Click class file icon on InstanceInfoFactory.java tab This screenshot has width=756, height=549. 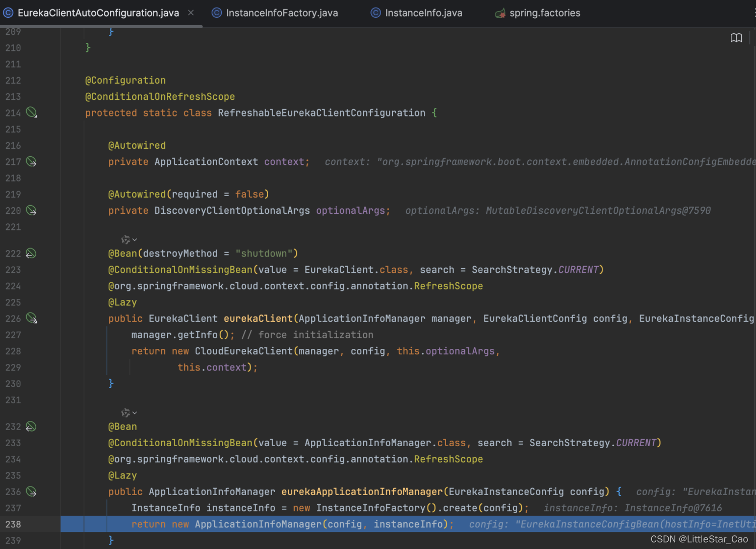click(x=217, y=13)
